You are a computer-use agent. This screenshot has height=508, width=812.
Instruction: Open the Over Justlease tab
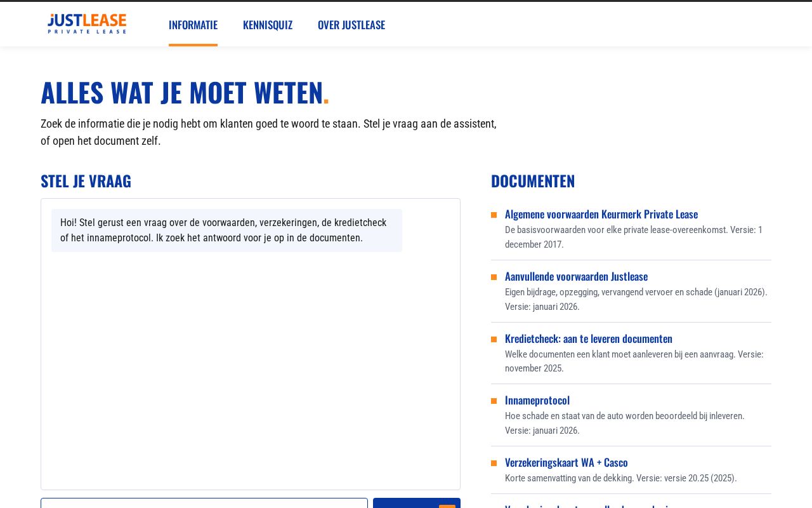coord(351,25)
